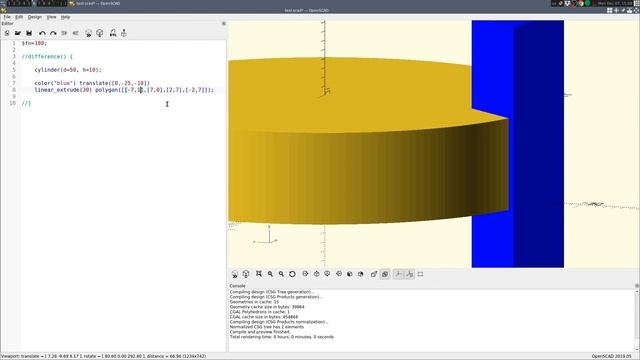Click the View All icon in viewport toolbar
The image size is (640, 360).
tap(259, 274)
